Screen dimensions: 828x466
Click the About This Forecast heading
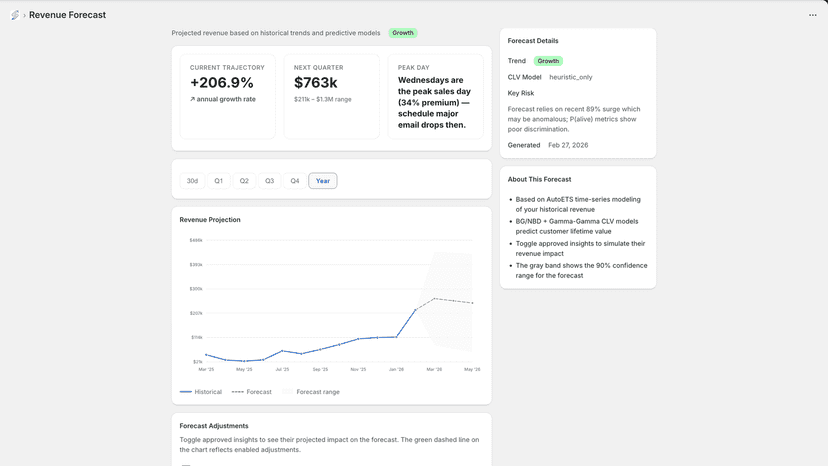tap(539, 180)
